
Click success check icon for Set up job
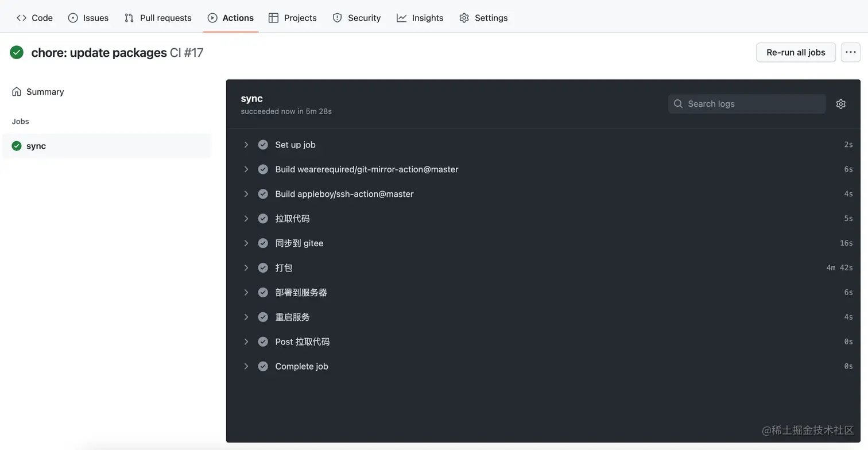pyautogui.click(x=263, y=145)
